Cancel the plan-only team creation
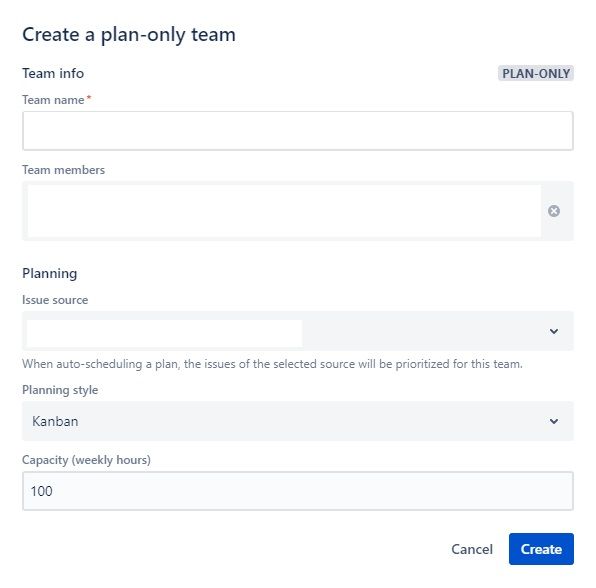 (x=472, y=549)
